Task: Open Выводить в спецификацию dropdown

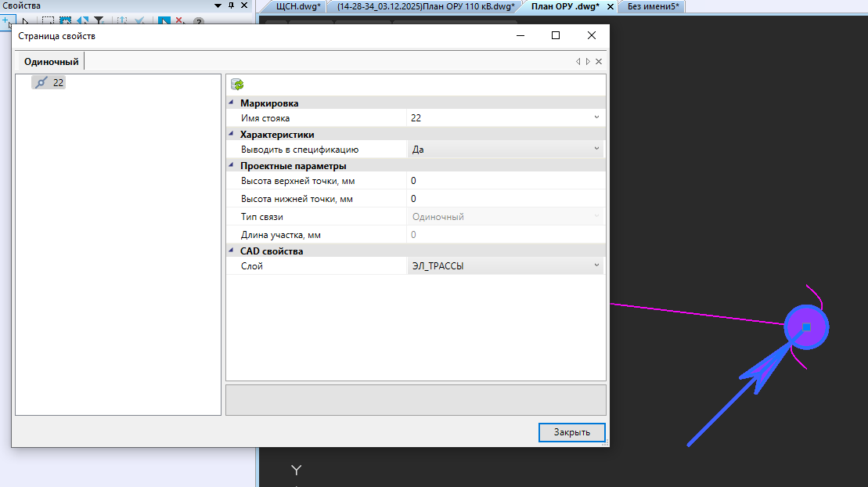Action: click(x=596, y=149)
